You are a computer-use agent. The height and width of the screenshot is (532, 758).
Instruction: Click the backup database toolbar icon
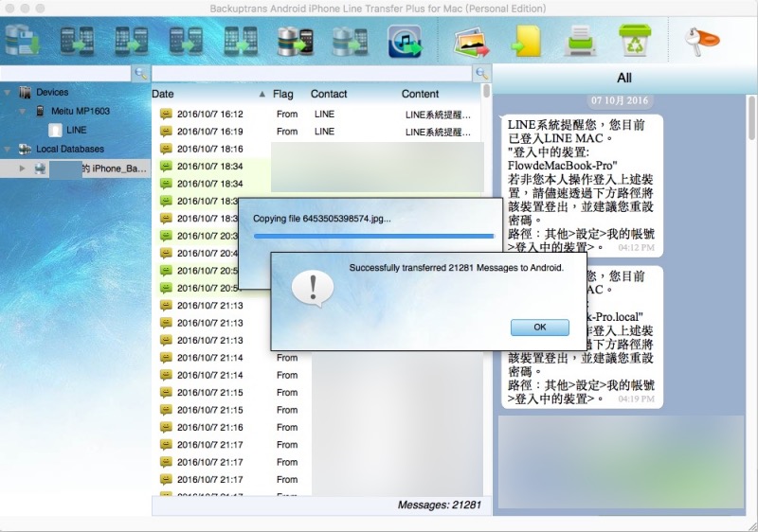pyautogui.click(x=22, y=41)
